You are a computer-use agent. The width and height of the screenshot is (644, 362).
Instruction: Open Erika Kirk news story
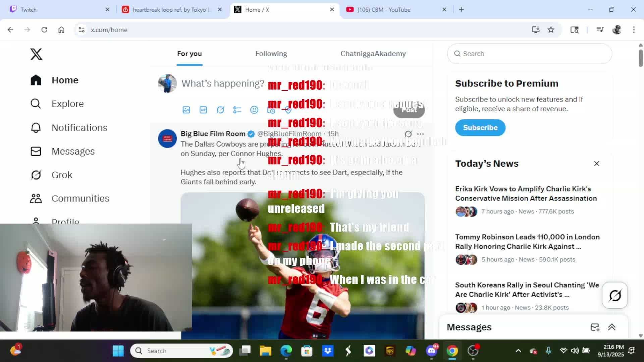pos(526,194)
